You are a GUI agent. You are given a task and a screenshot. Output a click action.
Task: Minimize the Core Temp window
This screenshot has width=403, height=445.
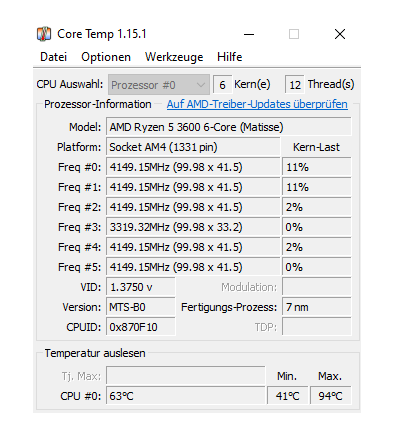coord(249,34)
